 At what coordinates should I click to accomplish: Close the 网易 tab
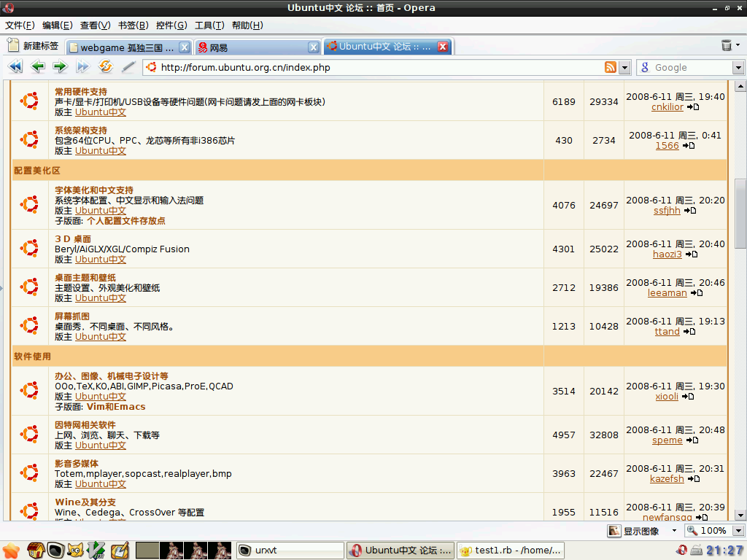313,47
